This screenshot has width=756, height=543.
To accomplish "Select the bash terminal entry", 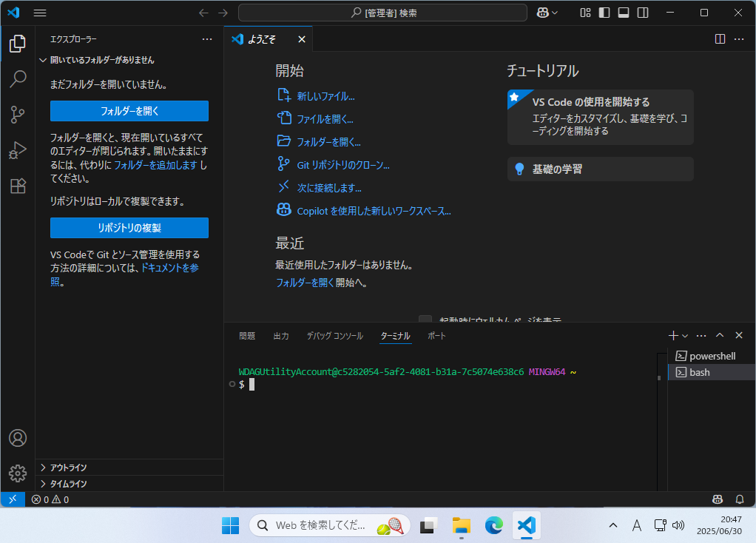I will pyautogui.click(x=712, y=372).
